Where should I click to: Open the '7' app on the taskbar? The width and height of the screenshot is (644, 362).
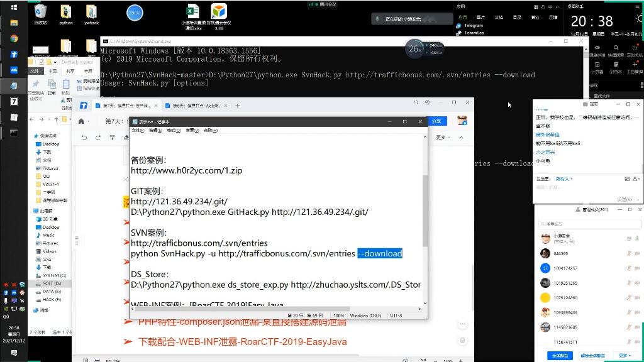point(14,101)
